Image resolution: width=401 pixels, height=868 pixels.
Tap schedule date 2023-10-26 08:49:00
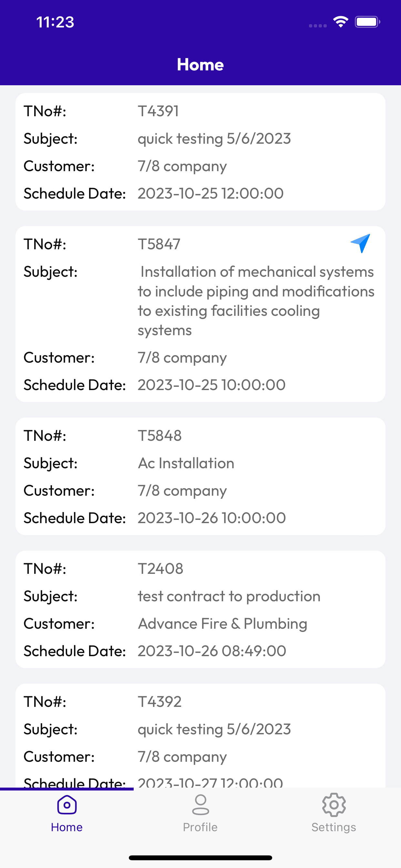(212, 651)
